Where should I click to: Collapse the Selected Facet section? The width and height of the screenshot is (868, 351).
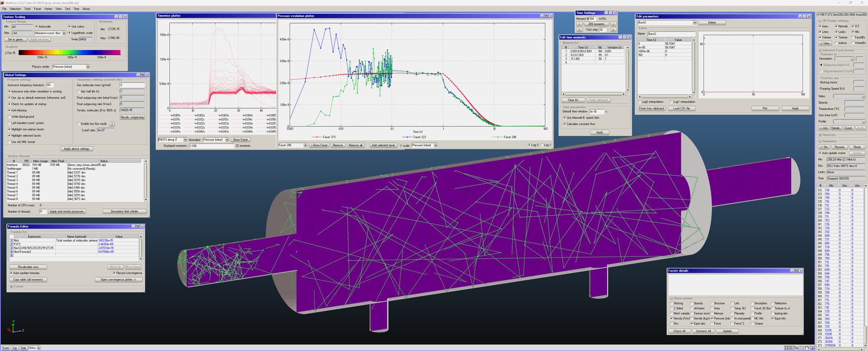pos(820,50)
